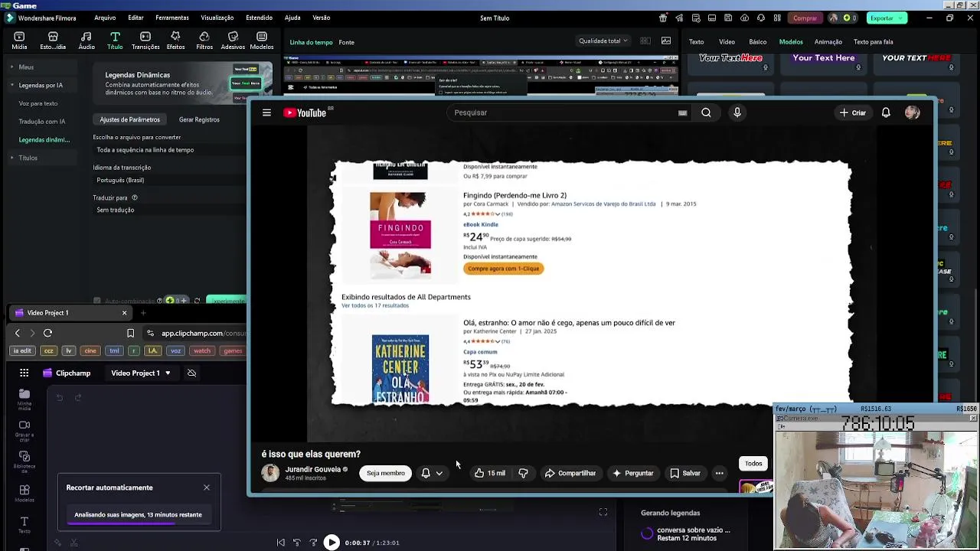Click the YouTube Criar button
The width and height of the screenshot is (980, 551).
tap(852, 112)
